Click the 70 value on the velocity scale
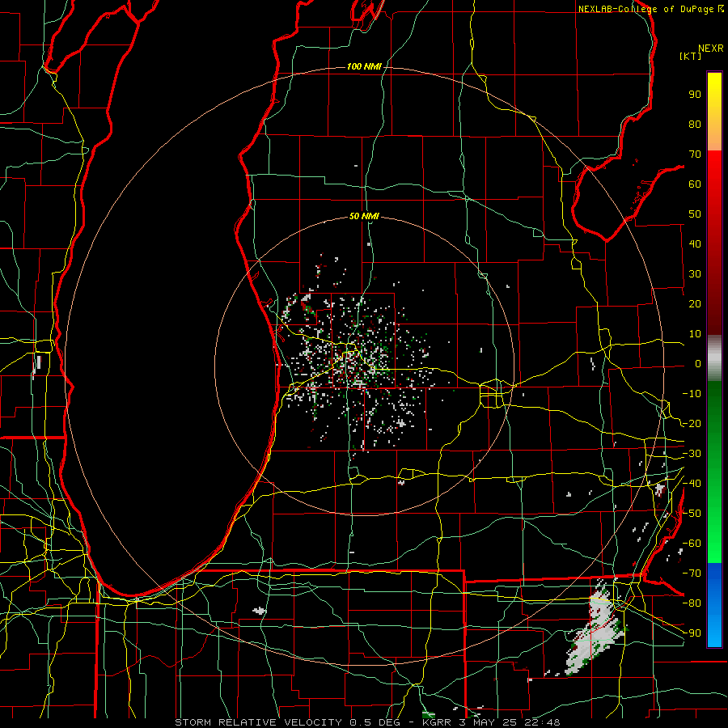This screenshot has height=728, width=728. click(695, 154)
